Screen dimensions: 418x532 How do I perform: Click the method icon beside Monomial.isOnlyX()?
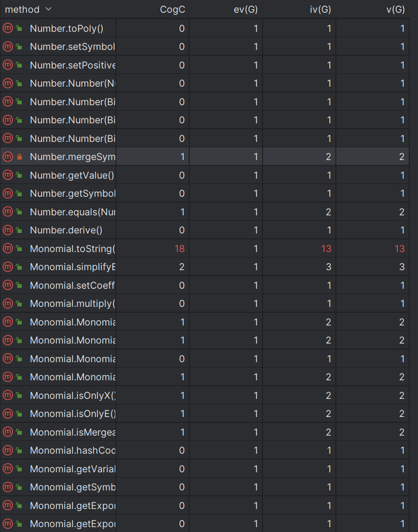7,395
